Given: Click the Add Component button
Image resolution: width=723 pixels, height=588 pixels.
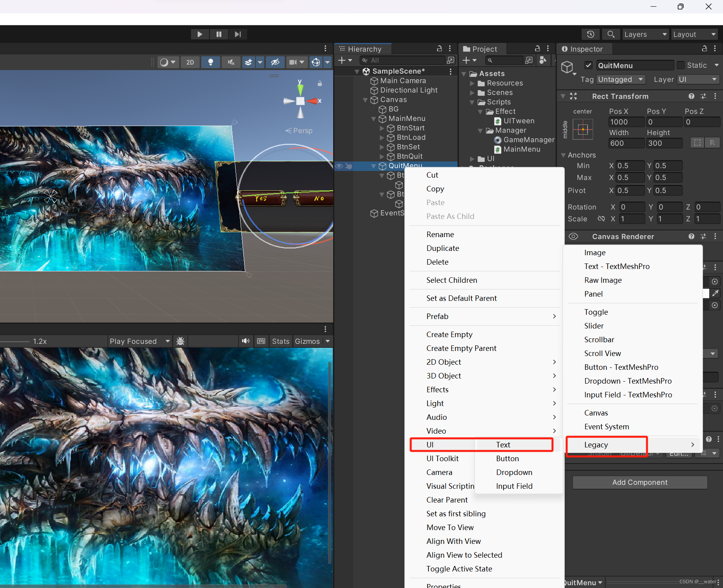Looking at the screenshot, I should [x=640, y=482].
